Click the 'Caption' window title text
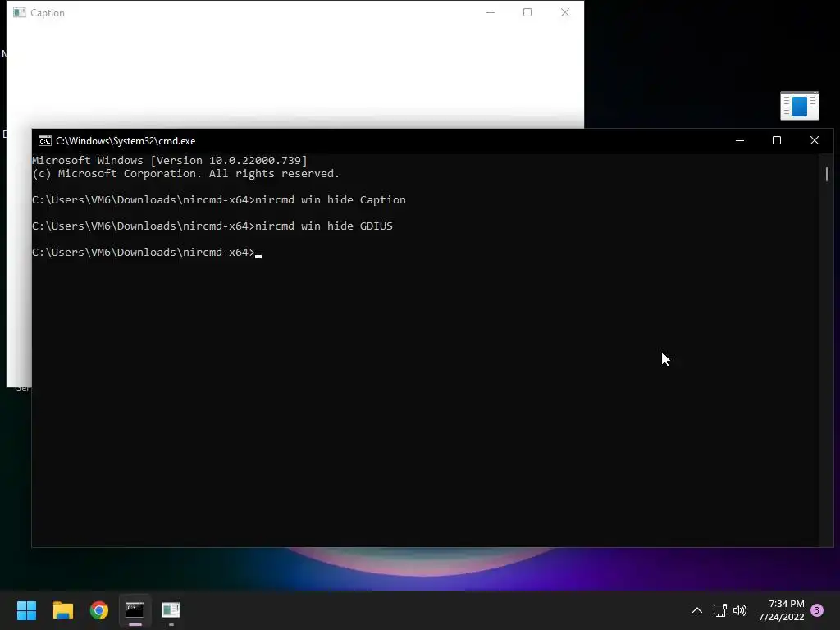 pyautogui.click(x=47, y=13)
